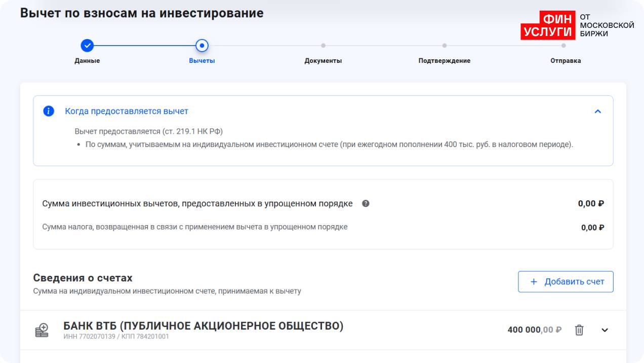Click the completed Данные step checkmark
The height and width of the screenshot is (363, 644).
[87, 46]
